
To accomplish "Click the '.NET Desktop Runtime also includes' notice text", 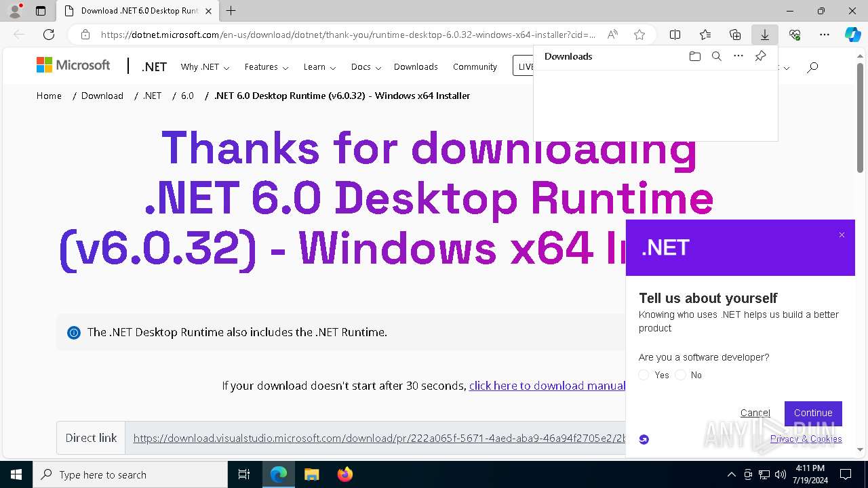I will click(237, 332).
